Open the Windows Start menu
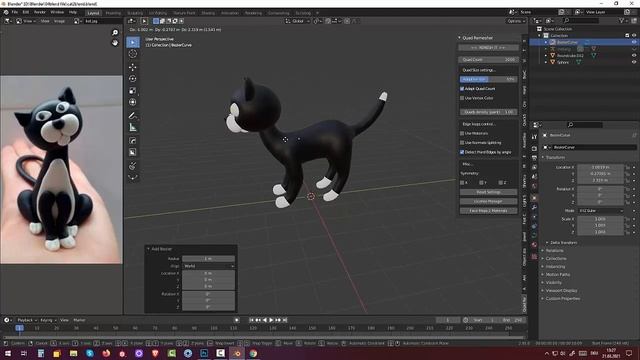The height and width of the screenshot is (360, 640). (x=7, y=353)
